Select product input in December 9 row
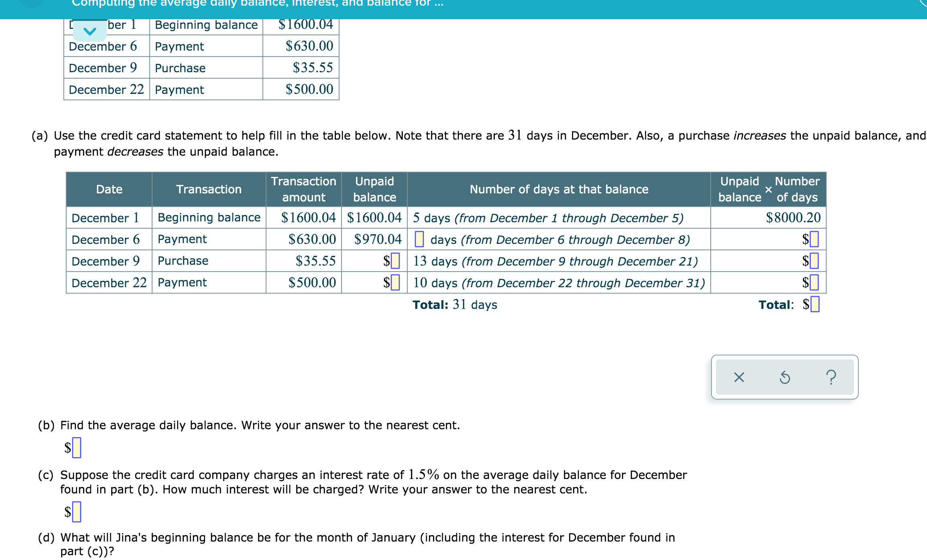 click(x=814, y=261)
